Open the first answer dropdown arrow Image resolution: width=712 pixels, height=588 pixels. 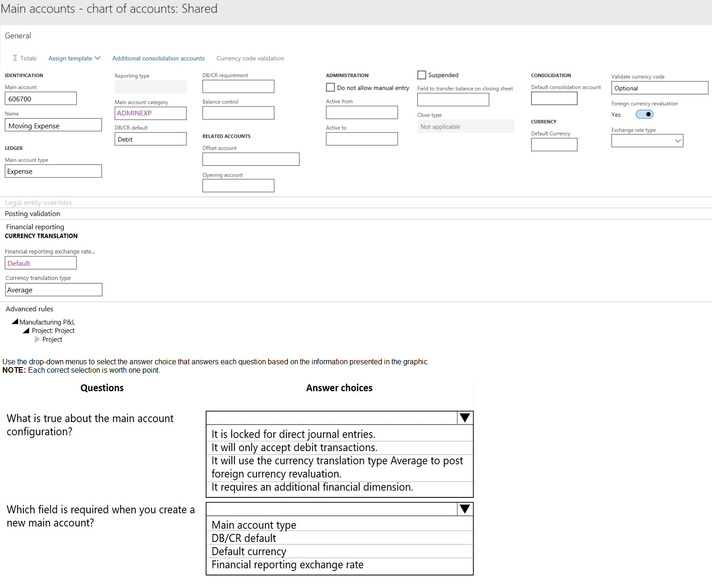click(464, 418)
